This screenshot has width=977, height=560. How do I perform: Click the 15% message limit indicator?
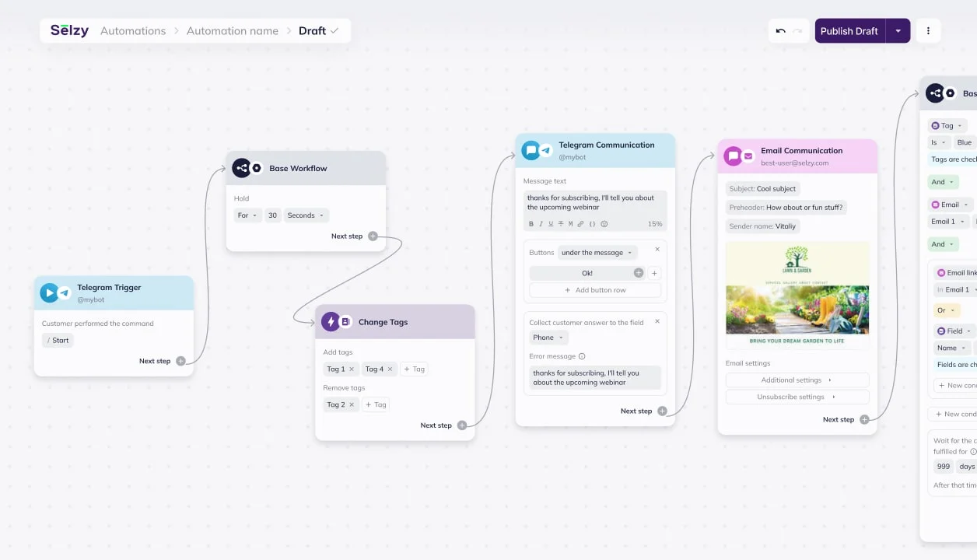(x=655, y=224)
